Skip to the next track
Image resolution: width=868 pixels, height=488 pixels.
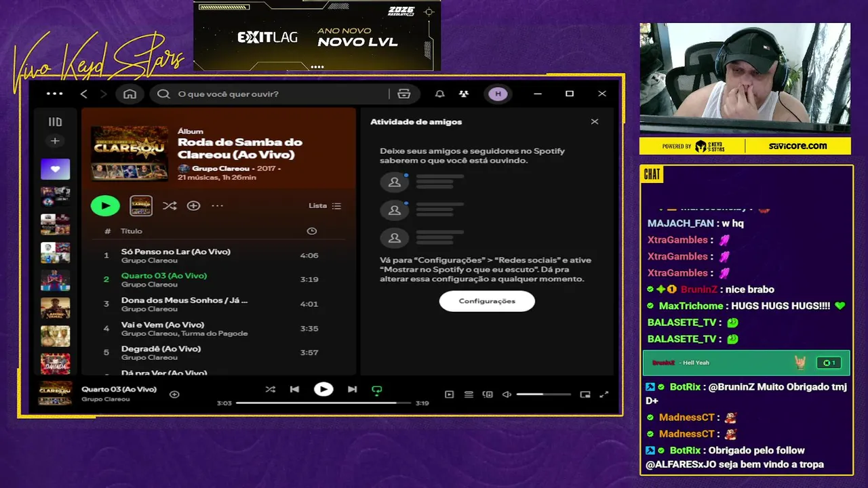point(352,389)
